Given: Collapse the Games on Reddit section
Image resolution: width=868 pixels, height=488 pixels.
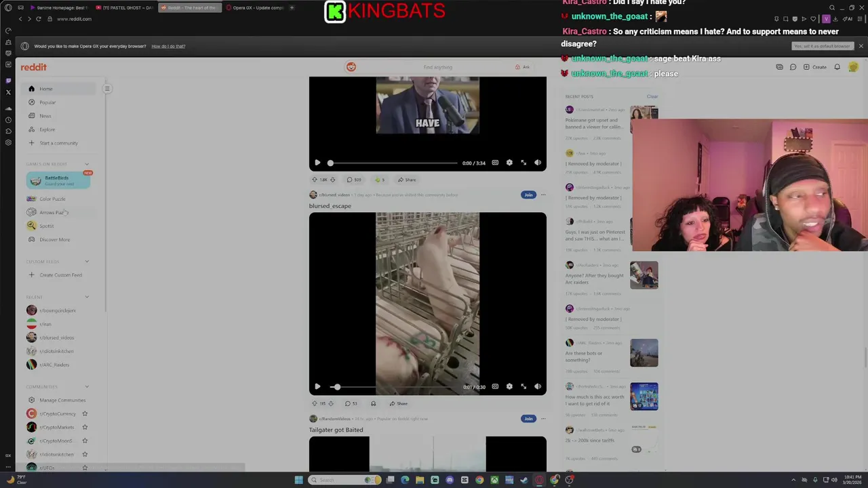Looking at the screenshot, I should coord(87,164).
